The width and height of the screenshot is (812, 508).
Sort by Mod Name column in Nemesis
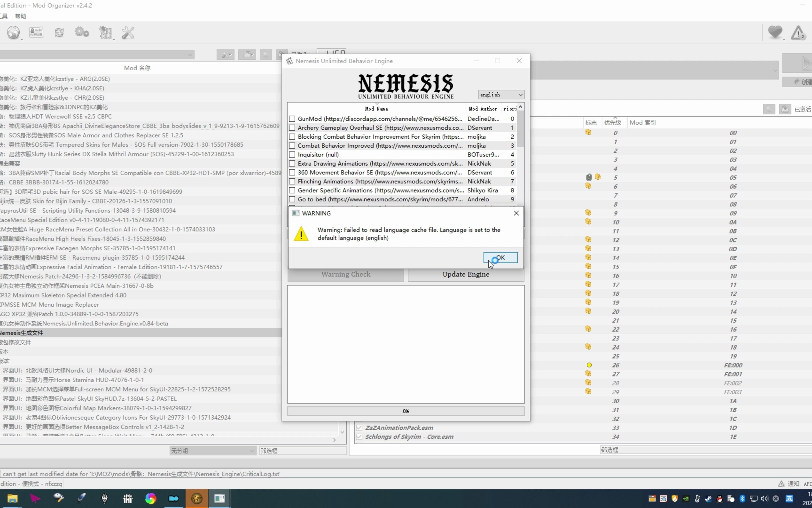click(376, 108)
